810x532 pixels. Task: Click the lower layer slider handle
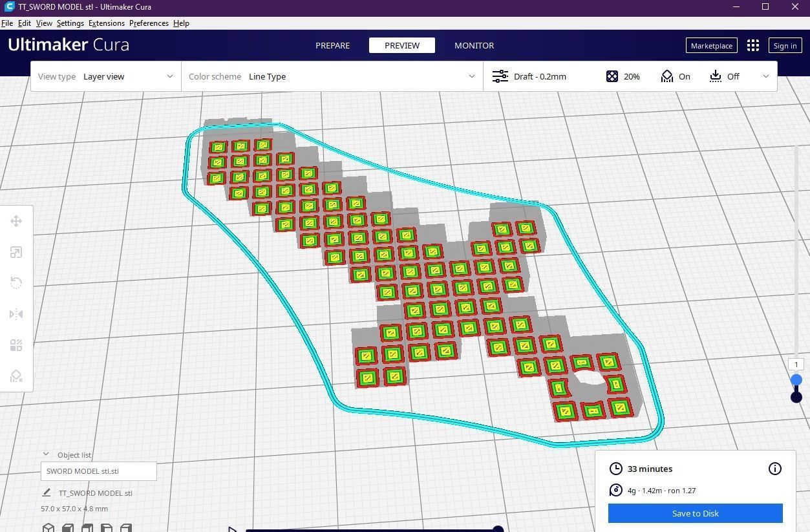coord(796,397)
